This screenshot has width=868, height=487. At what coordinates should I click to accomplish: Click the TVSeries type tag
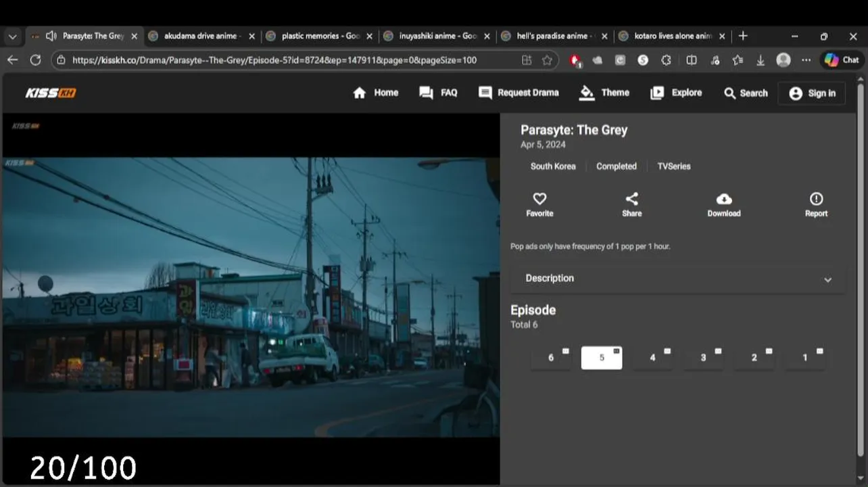point(674,166)
